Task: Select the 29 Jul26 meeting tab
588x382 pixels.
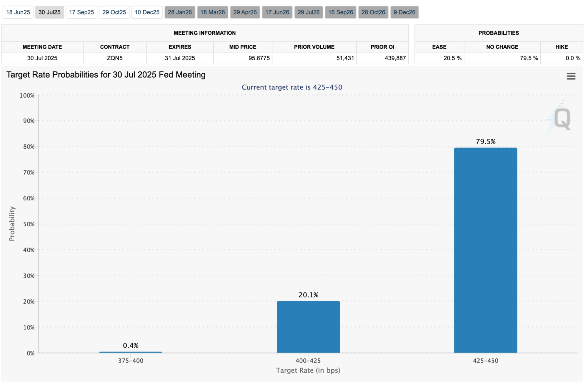Action: click(x=309, y=12)
